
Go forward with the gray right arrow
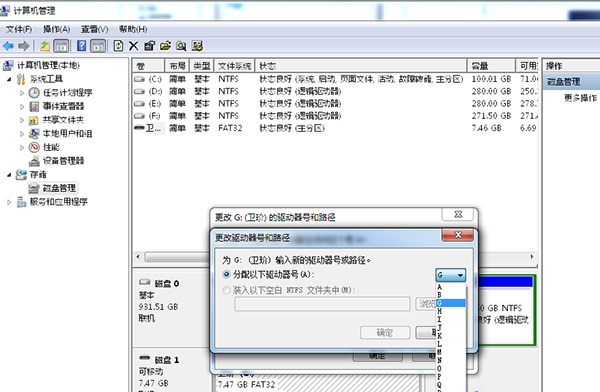pyautogui.click(x=24, y=46)
